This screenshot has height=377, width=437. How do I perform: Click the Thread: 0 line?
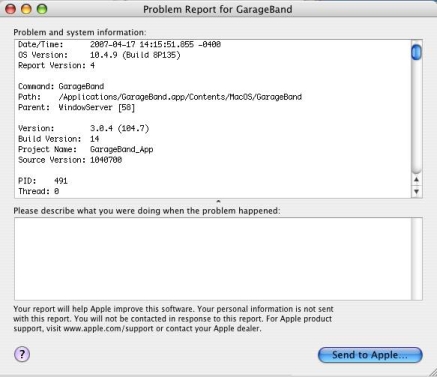(x=39, y=191)
